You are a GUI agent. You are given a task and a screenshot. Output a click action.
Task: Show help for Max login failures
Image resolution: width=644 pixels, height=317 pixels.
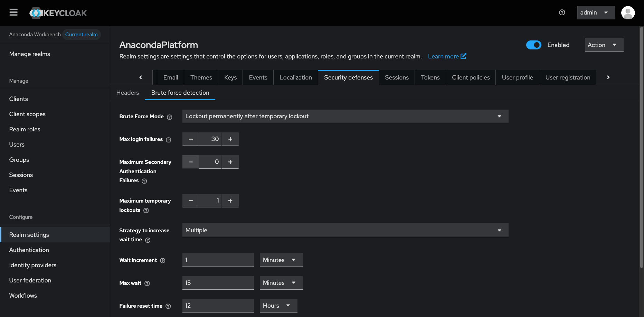[168, 140]
